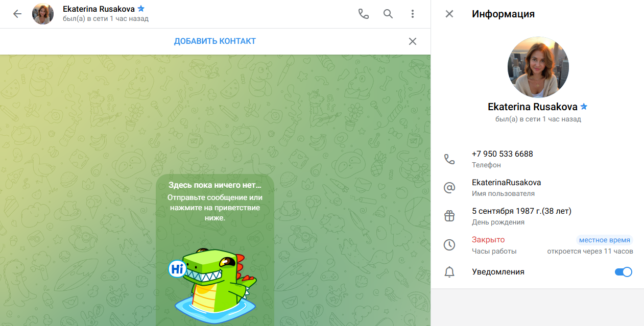Open the three-dot more options menu
This screenshot has height=326, width=644.
click(413, 14)
